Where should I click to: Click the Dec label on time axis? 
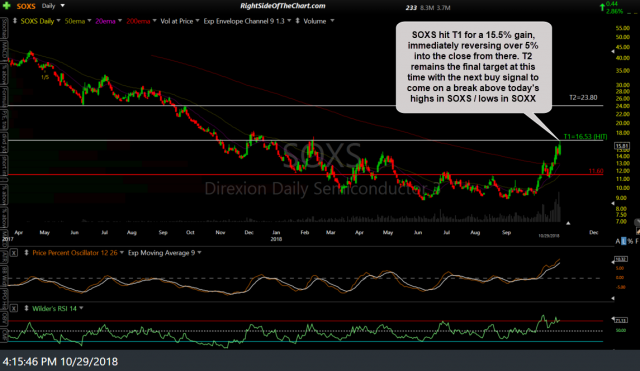(593, 232)
